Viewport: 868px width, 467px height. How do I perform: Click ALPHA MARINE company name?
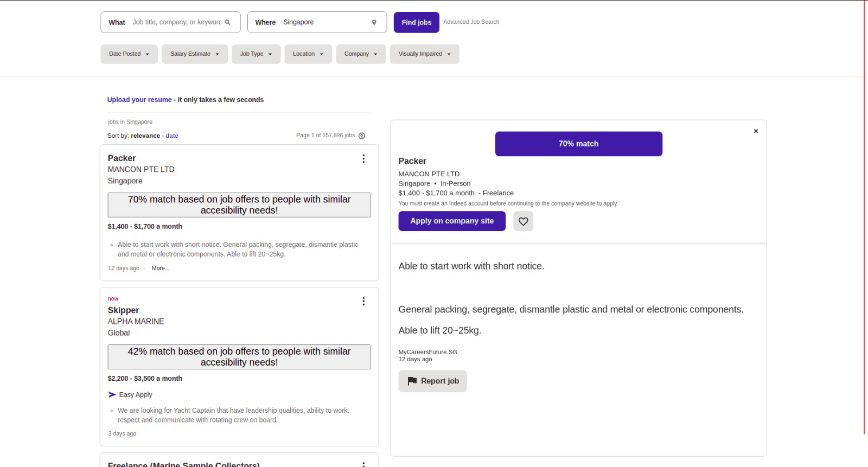click(x=136, y=321)
